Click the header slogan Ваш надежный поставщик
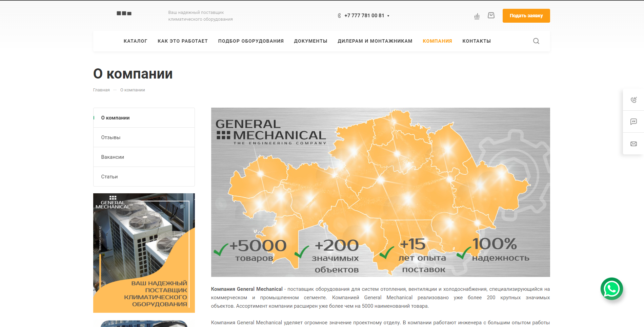 [200, 16]
